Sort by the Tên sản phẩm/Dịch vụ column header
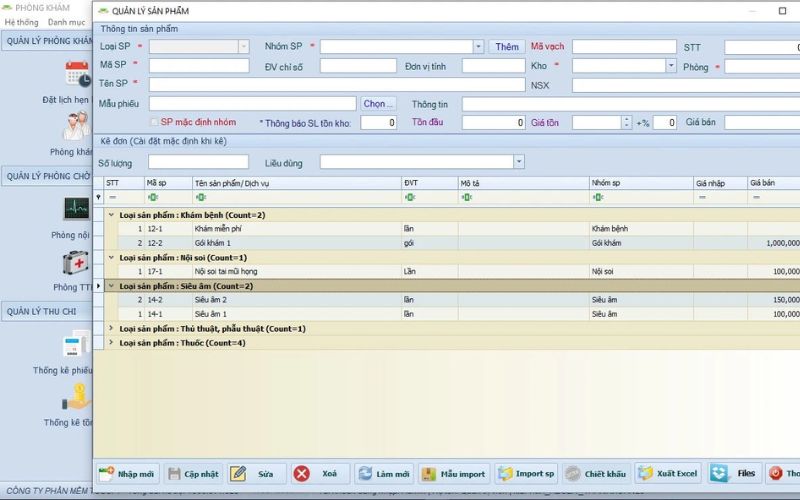The image size is (800, 500). (x=297, y=183)
